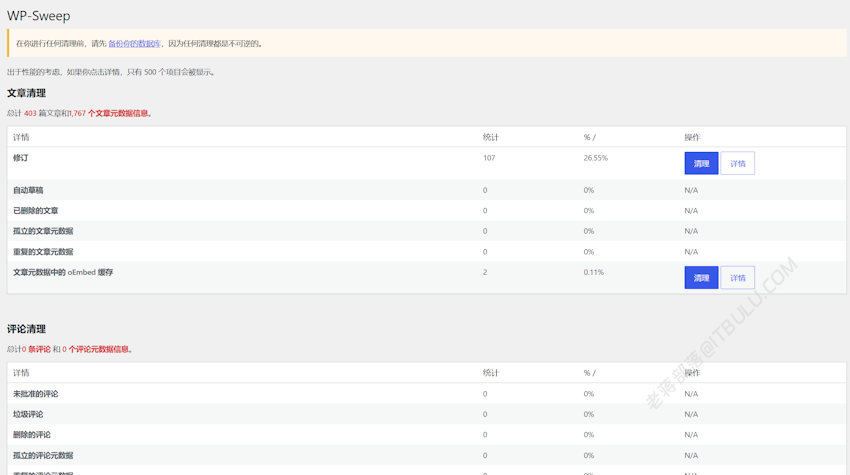Click the 孤立的评论元数据 row label
This screenshot has width=850, height=475.
click(x=43, y=455)
